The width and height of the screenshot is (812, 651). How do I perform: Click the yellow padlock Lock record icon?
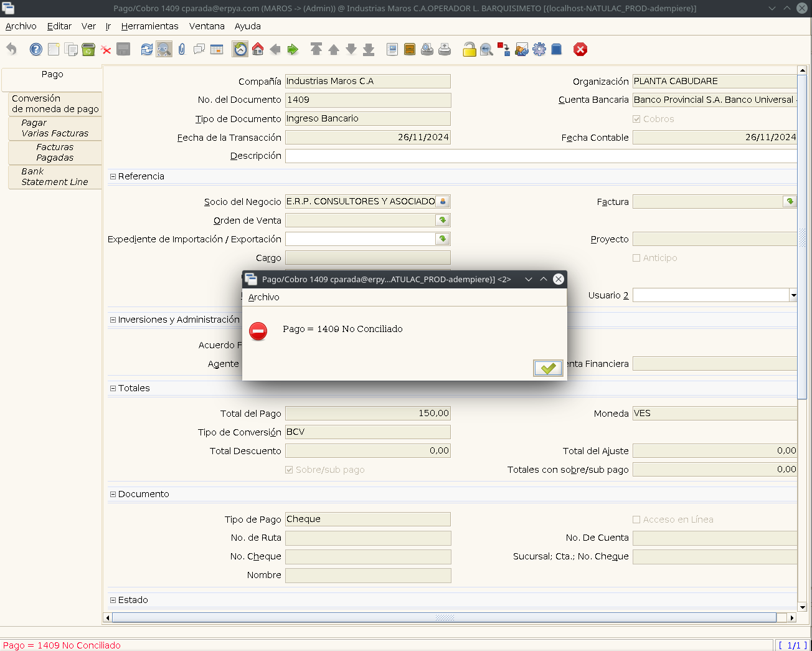pyautogui.click(x=470, y=49)
